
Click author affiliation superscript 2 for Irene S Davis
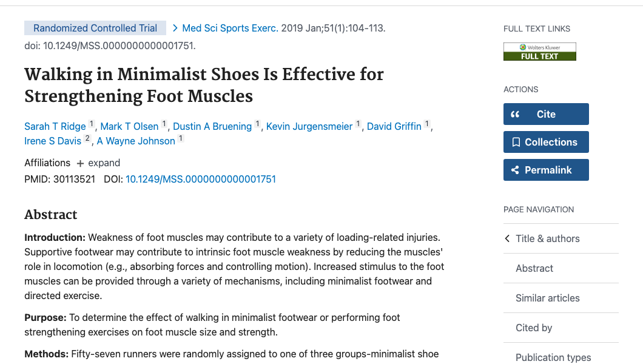point(87,138)
